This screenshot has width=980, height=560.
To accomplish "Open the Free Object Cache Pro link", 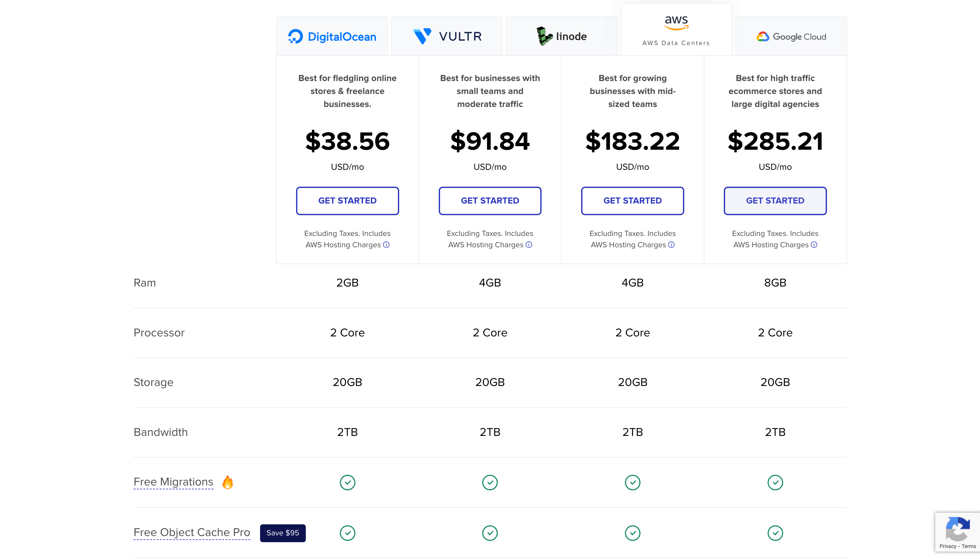I will (x=192, y=532).
